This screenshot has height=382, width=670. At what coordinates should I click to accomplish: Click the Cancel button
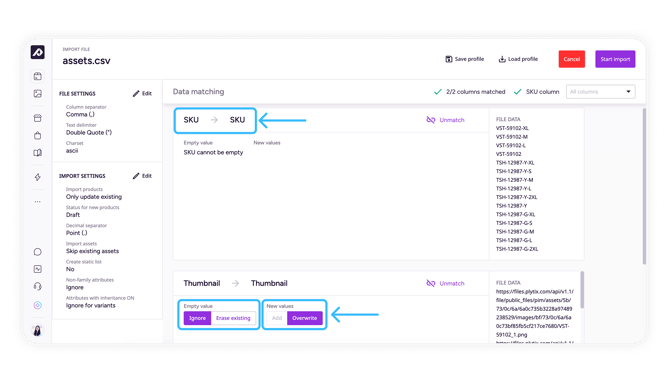[x=572, y=59]
